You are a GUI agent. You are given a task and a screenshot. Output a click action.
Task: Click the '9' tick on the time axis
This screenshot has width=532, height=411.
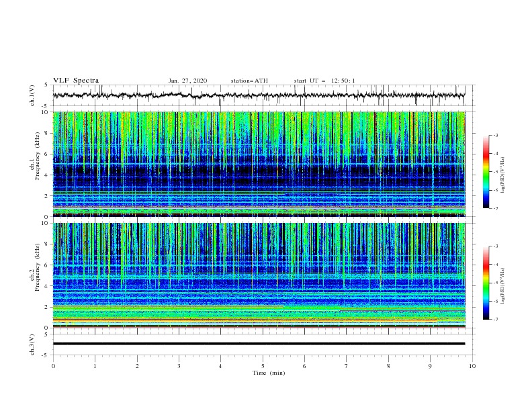430,366
